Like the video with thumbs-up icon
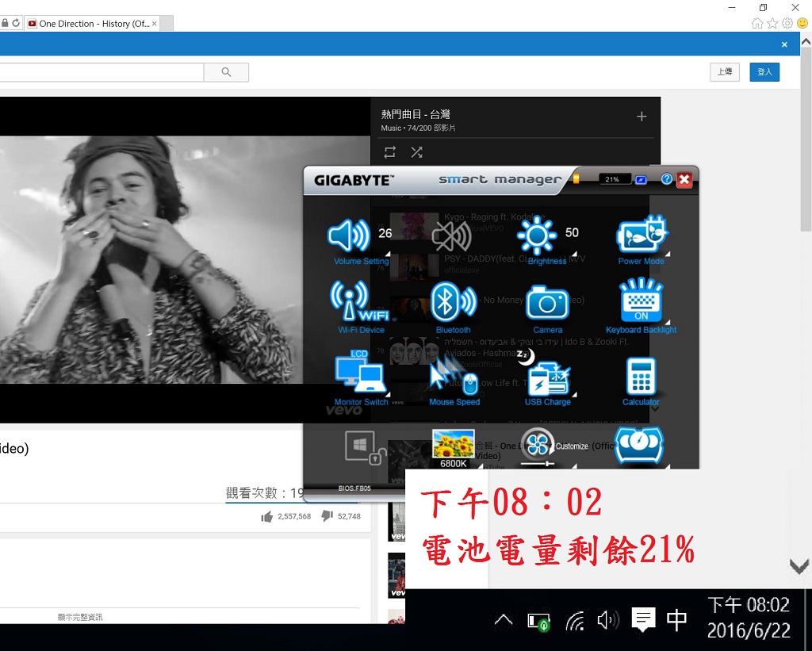This screenshot has height=651, width=812. (x=266, y=516)
